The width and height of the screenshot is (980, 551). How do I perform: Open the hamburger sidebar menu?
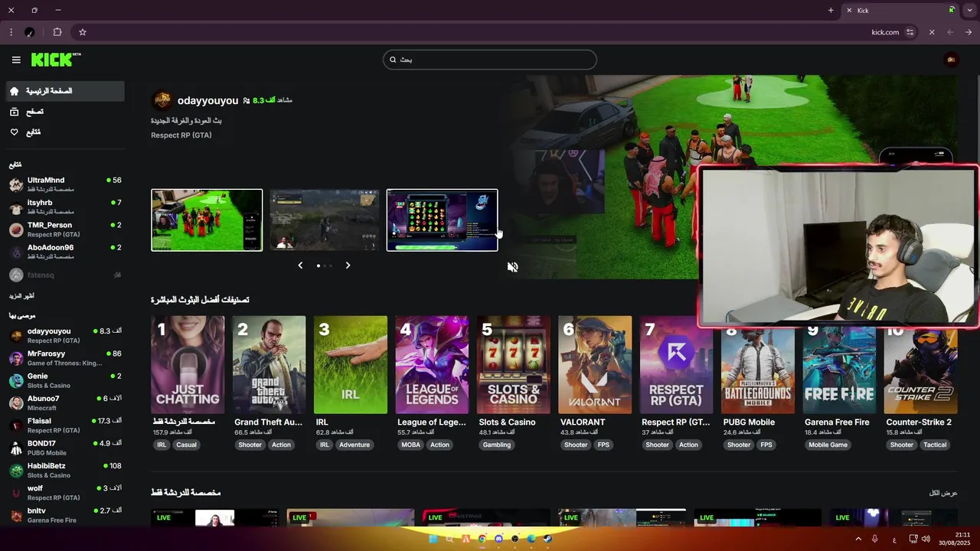[x=16, y=60]
